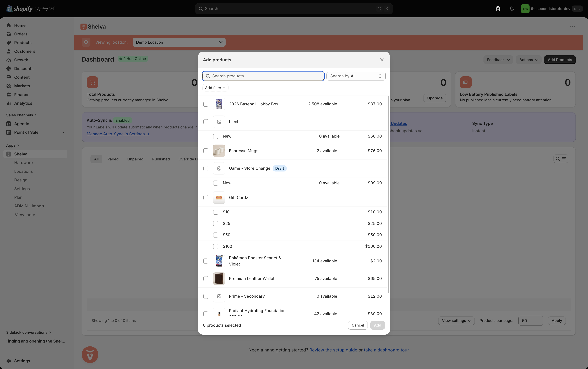Viewport: 588px width, 369px height.
Task: Check the Game - Store Change checkbox
Action: [x=206, y=168]
